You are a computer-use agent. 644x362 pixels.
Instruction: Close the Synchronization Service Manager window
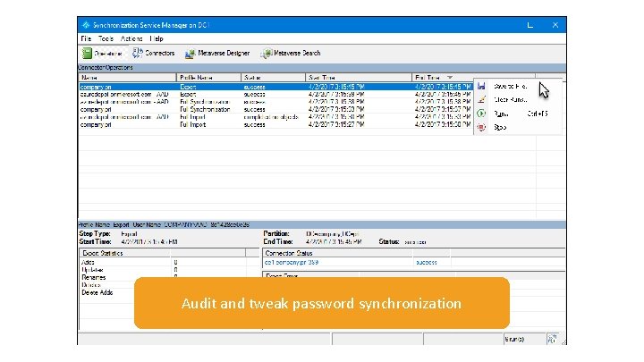coord(555,25)
